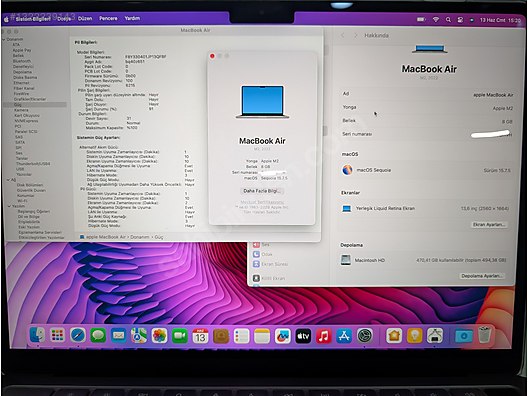The image size is (528, 396).
Task: Go forward in Hakkında settings pane
Action: pos(355,35)
